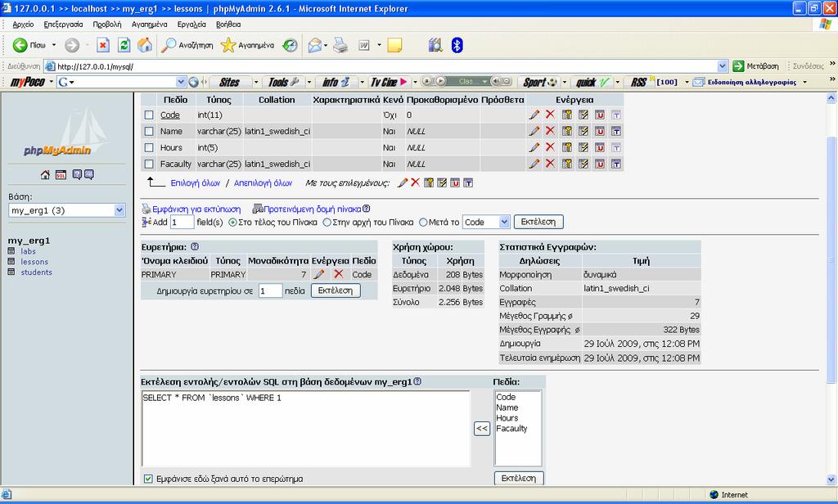
Task: Refresh the page with the browser Refresh icon
Action: (x=124, y=46)
